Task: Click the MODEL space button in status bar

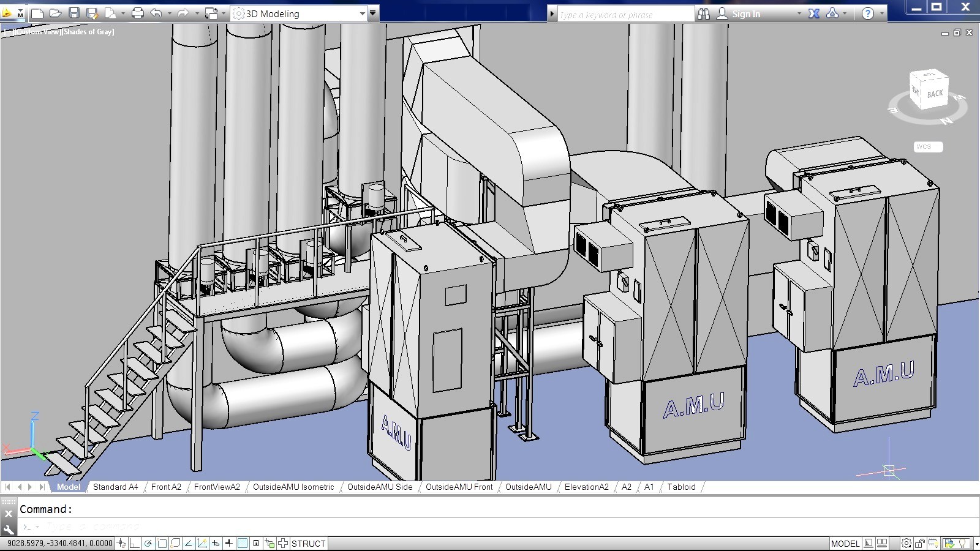Action: 845,543
